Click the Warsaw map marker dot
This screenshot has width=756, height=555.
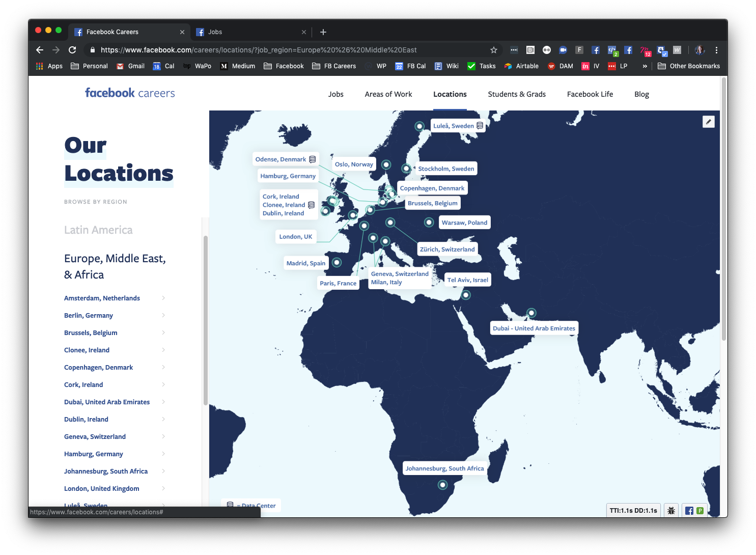(x=429, y=223)
